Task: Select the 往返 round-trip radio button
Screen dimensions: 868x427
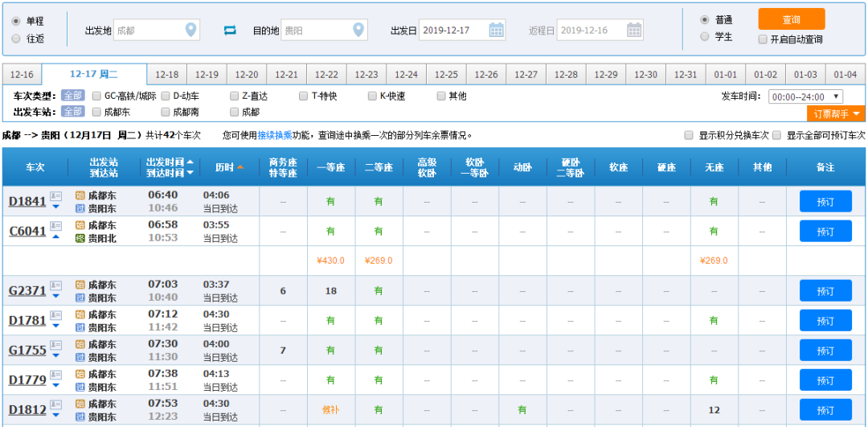Action: click(16, 39)
